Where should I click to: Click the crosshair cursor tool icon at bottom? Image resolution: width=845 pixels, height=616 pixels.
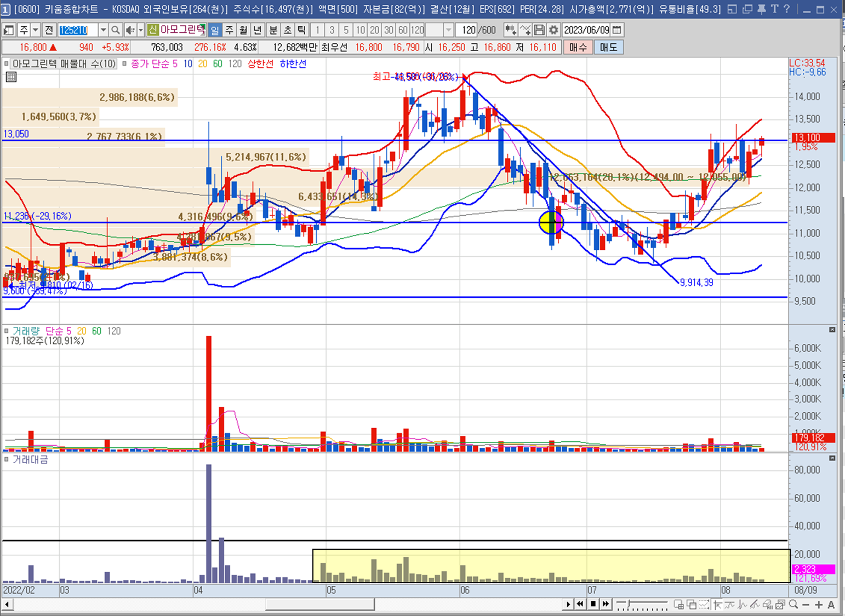pyautogui.click(x=717, y=605)
